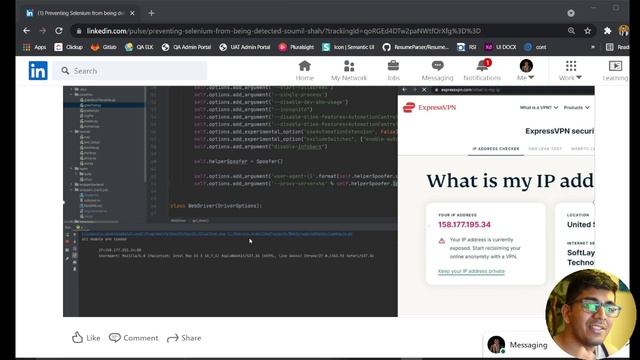Open the Me profile dropdown
The width and height of the screenshot is (640, 360).
[x=526, y=71]
